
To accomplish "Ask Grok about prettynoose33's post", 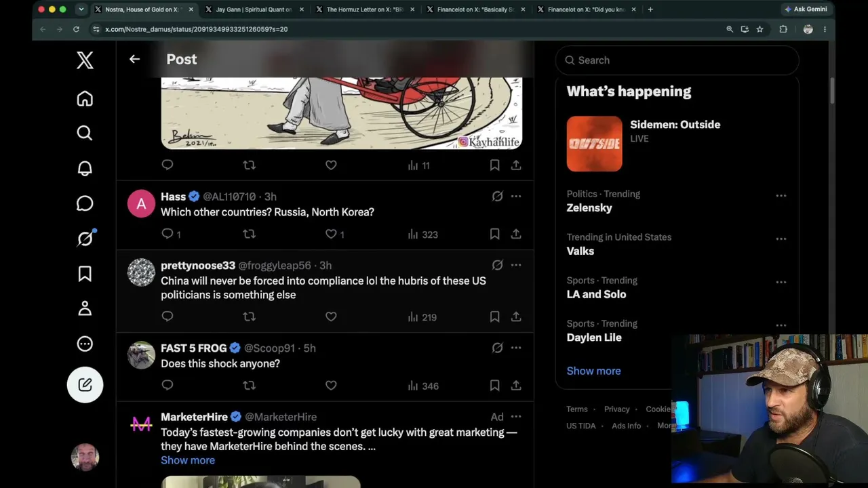I will tap(497, 266).
